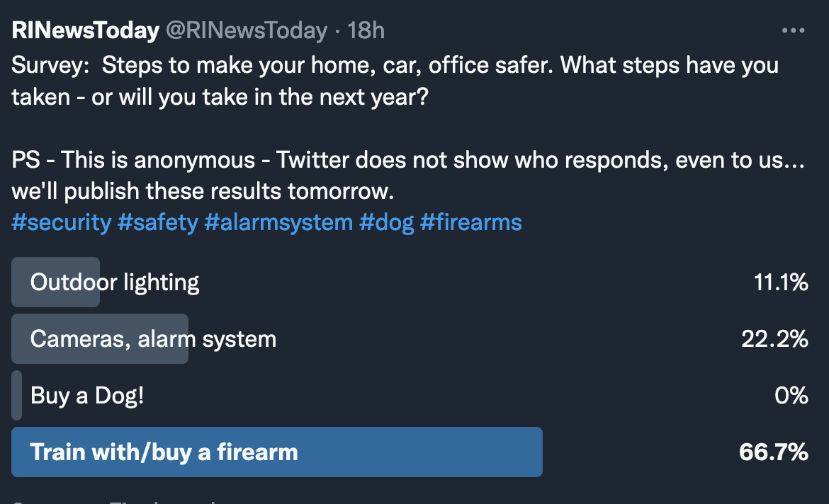Click the 66.7% winning poll result
Image resolution: width=829 pixels, height=504 pixels.
click(774, 452)
